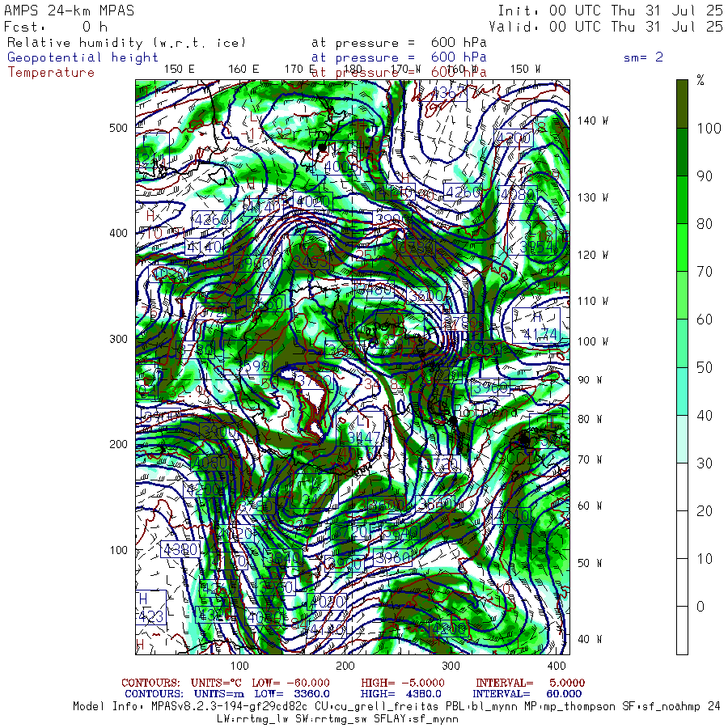Viewport: 728px width, 728px height.
Task: Click the '150 W' longitude label
Action: 525,70
